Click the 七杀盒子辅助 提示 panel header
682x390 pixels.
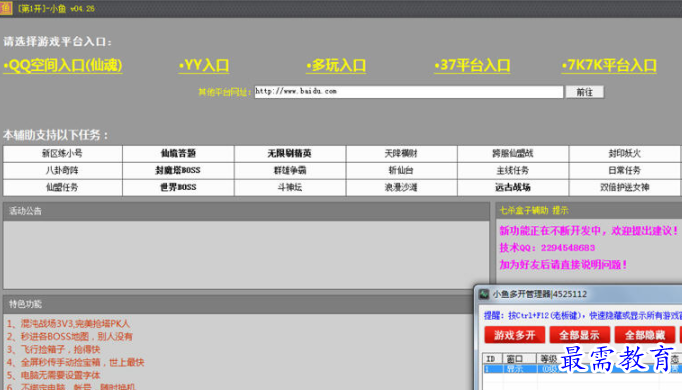click(x=589, y=211)
